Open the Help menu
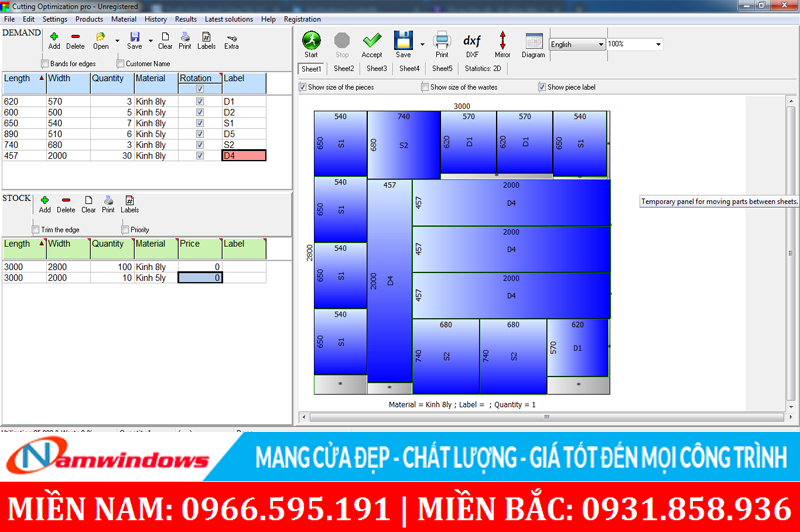Screen dimensions: 800x532 pyautogui.click(x=268, y=19)
